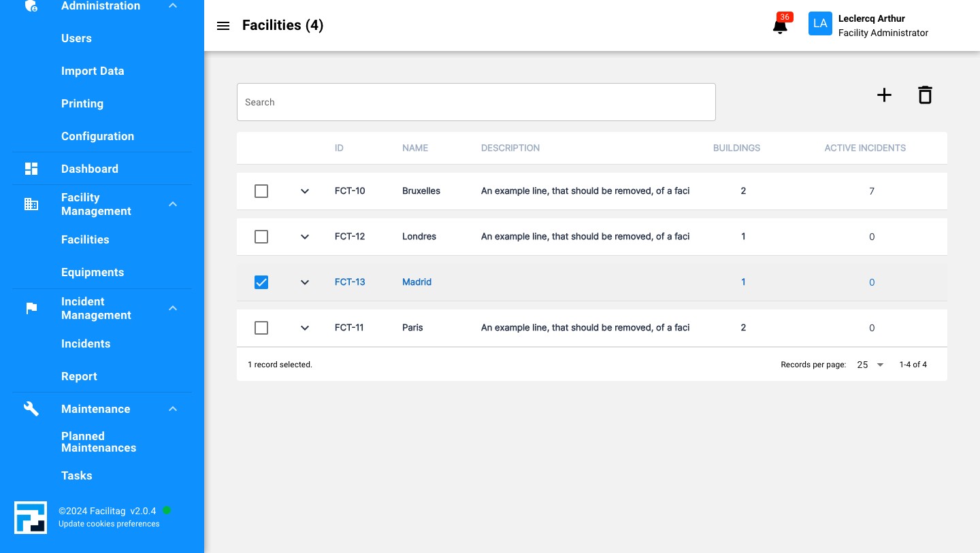Select the Paris row checkbox
980x553 pixels.
[x=261, y=328]
